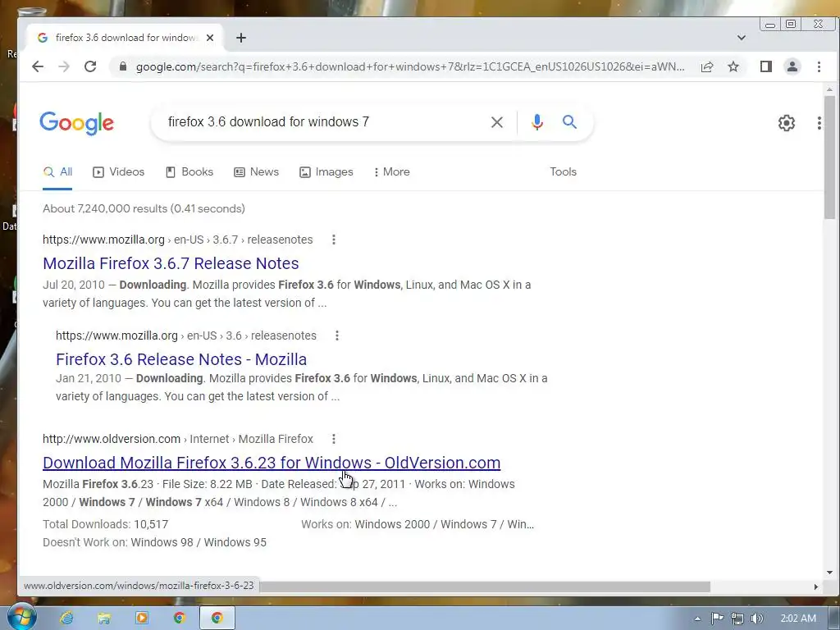This screenshot has width=840, height=630.
Task: Open Firefox 3.6 Release Notes - Mozilla link
Action: [x=181, y=359]
